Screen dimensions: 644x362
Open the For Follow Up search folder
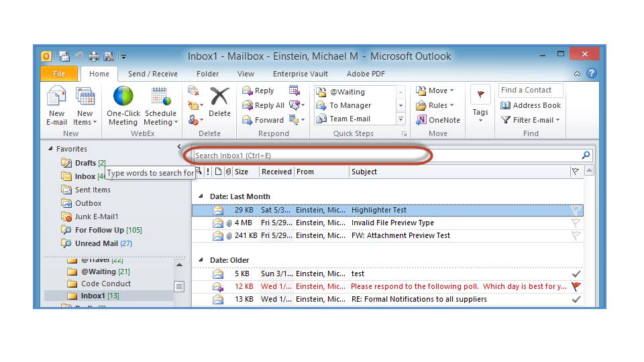coord(101,230)
